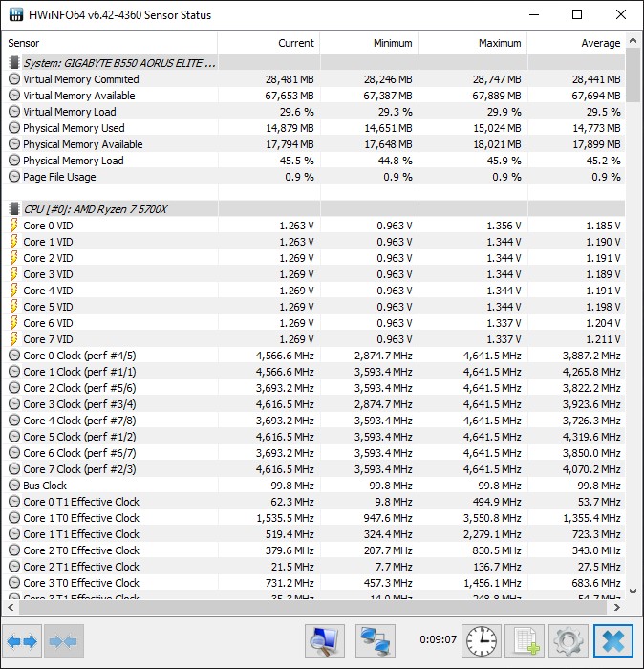
Task: Select Core 7 Clock (perf #2/3) row
Action: point(314,469)
